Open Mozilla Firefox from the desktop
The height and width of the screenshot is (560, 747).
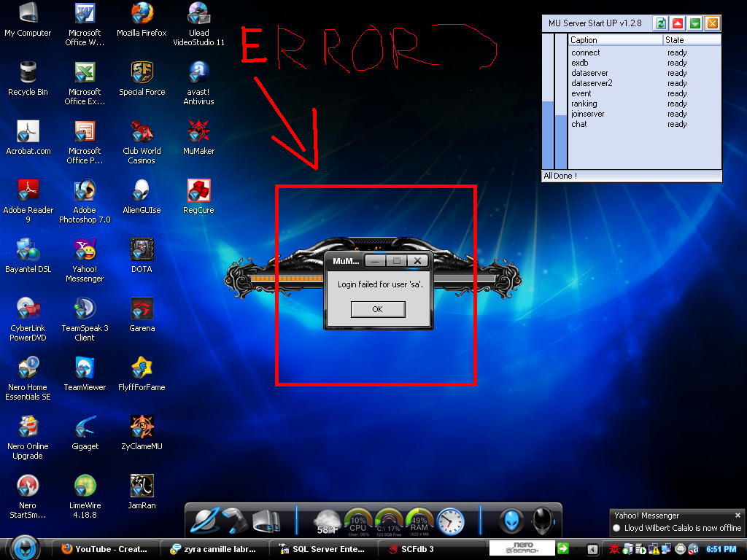tap(142, 19)
